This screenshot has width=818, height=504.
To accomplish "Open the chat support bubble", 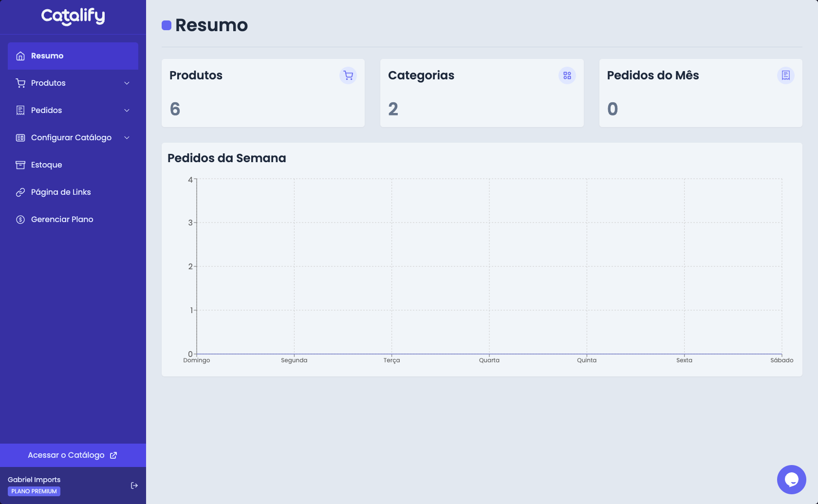I will 791,480.
